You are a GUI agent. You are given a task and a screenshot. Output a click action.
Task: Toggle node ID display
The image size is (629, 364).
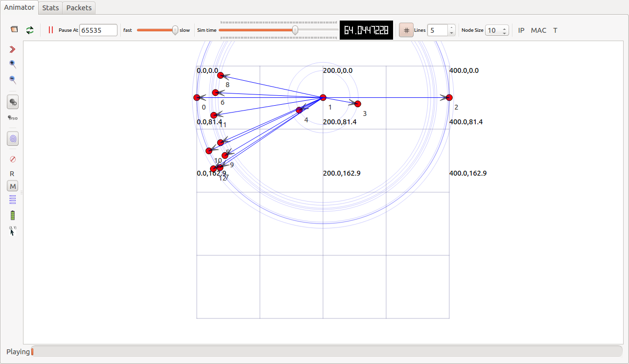click(x=13, y=102)
